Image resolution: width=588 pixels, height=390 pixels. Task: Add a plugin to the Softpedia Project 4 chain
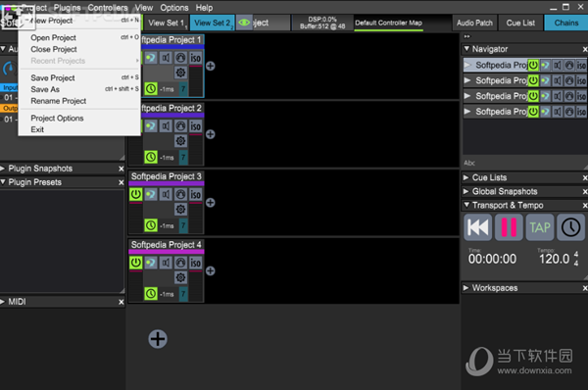(x=211, y=270)
